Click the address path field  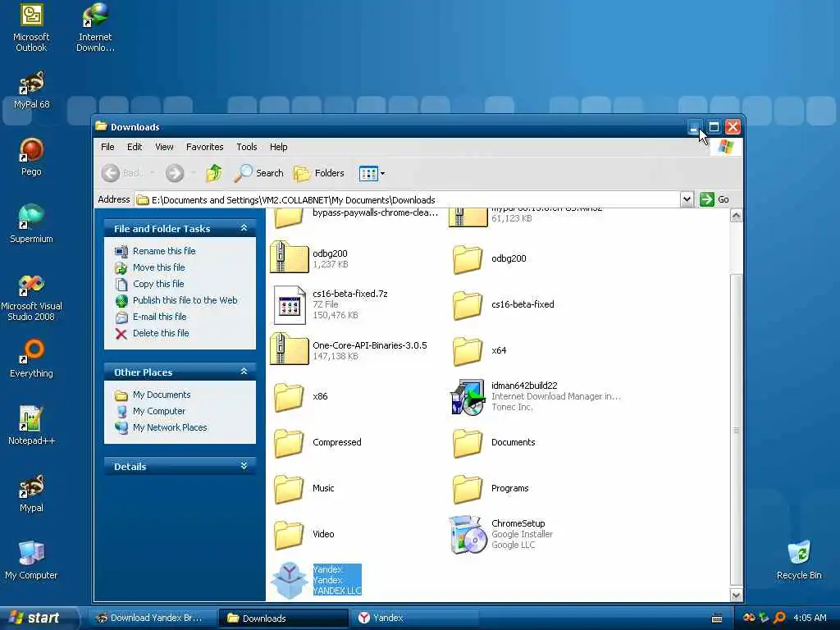coord(408,200)
